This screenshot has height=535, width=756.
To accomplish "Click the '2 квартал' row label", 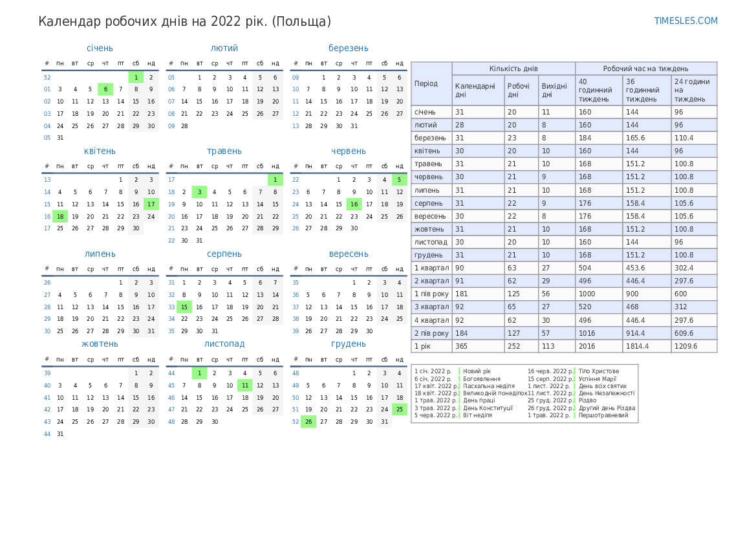I will [431, 281].
